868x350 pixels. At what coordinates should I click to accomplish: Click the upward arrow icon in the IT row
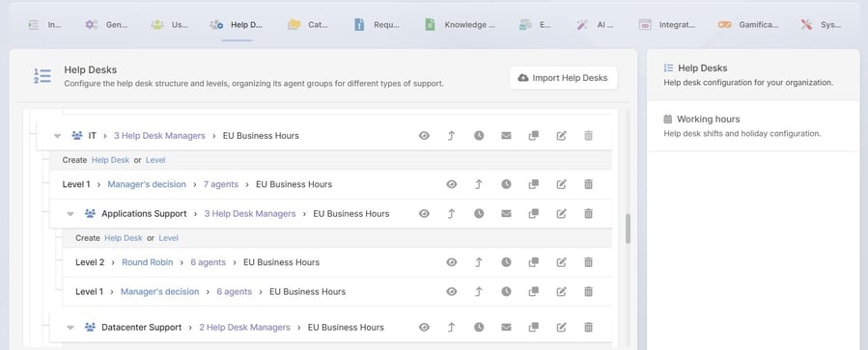pos(451,135)
